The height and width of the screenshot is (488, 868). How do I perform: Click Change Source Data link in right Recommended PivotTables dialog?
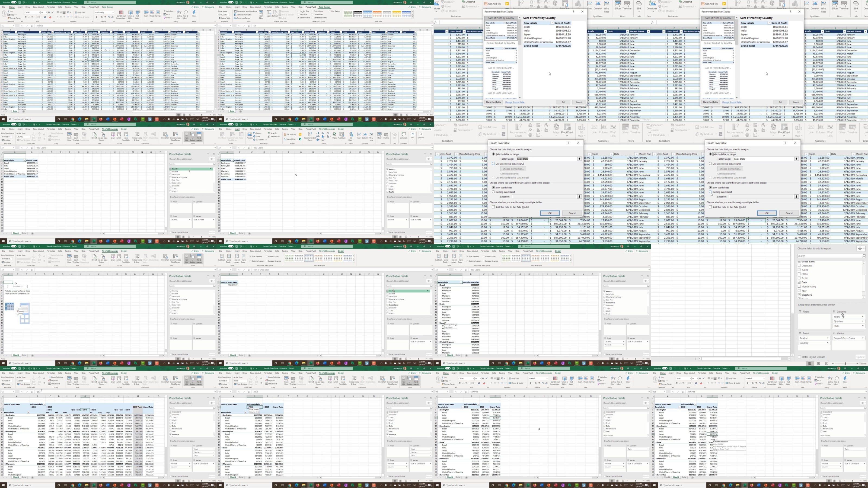(732, 102)
